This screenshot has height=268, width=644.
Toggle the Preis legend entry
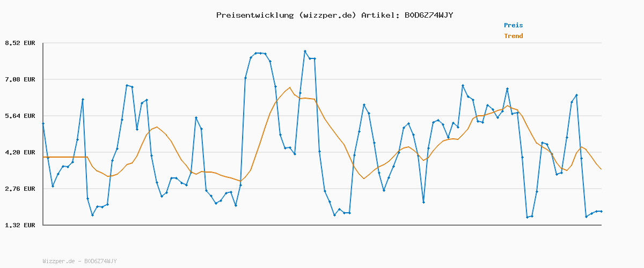click(x=513, y=25)
